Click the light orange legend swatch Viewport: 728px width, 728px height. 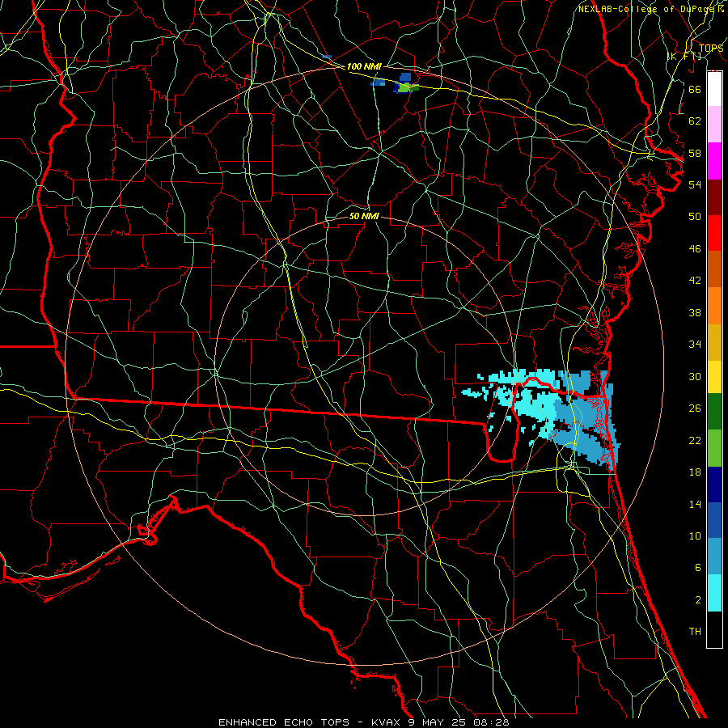(x=714, y=306)
